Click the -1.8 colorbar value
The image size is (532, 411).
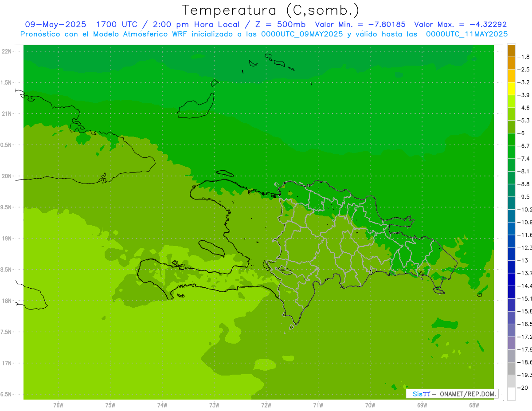pyautogui.click(x=524, y=57)
